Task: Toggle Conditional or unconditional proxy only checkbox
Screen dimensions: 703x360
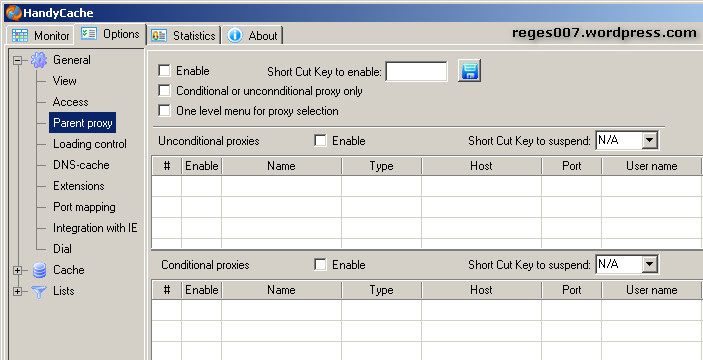Action: [x=165, y=91]
